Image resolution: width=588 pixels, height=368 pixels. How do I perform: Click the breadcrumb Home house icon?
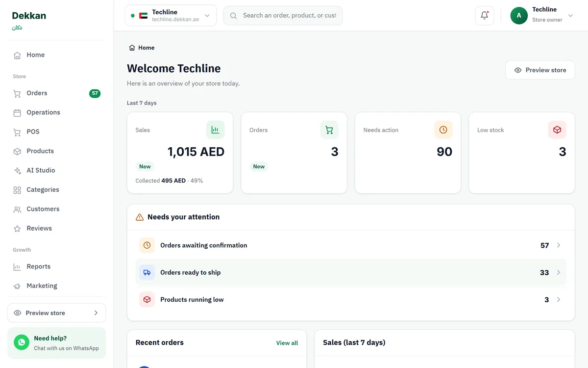(132, 48)
